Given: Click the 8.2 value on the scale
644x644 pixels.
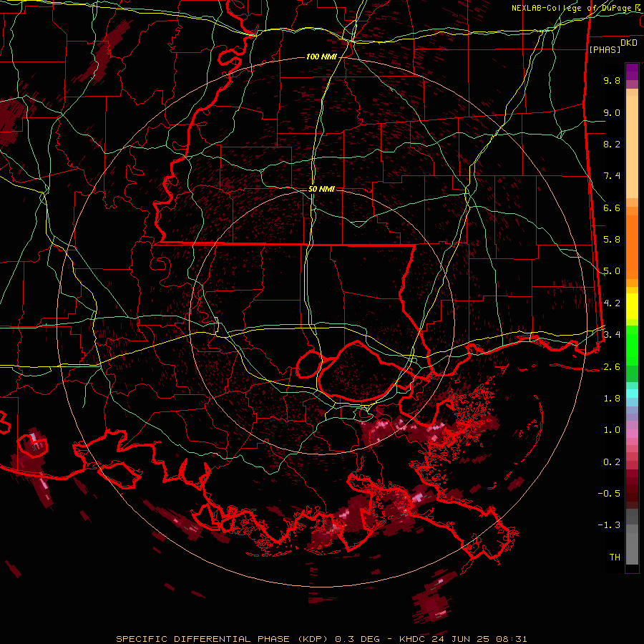Looking at the screenshot, I should (612, 144).
